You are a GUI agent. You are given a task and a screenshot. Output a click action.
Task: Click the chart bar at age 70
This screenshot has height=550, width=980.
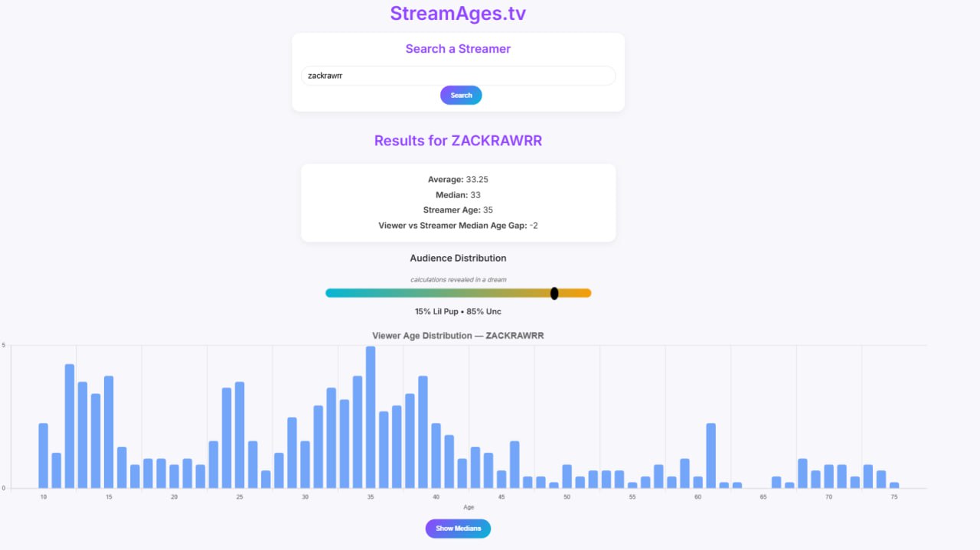(x=828, y=476)
